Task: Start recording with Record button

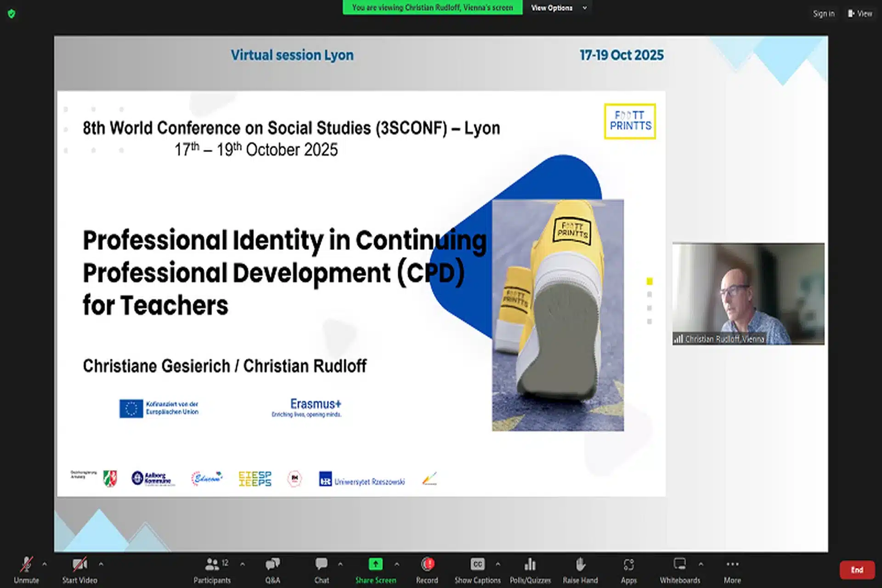Action: 427,570
